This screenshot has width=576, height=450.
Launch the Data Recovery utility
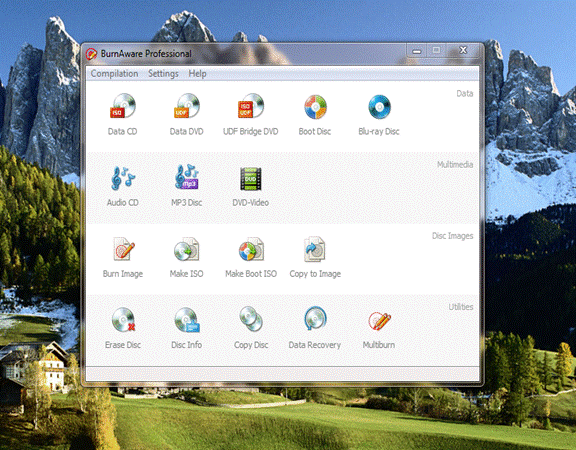point(315,328)
